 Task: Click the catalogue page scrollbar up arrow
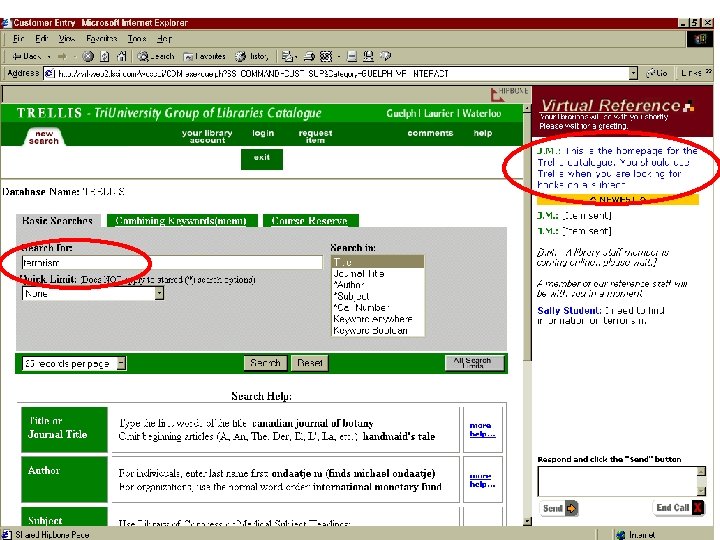click(x=527, y=108)
